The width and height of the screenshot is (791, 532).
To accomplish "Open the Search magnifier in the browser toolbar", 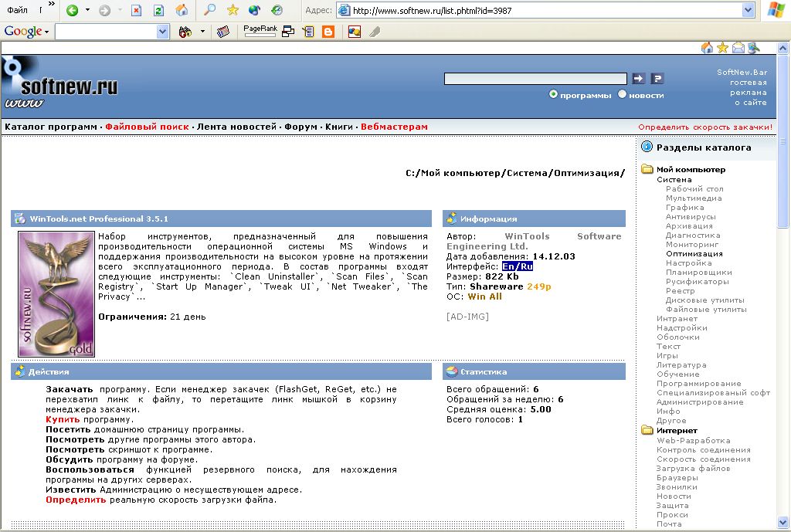I will pyautogui.click(x=209, y=10).
